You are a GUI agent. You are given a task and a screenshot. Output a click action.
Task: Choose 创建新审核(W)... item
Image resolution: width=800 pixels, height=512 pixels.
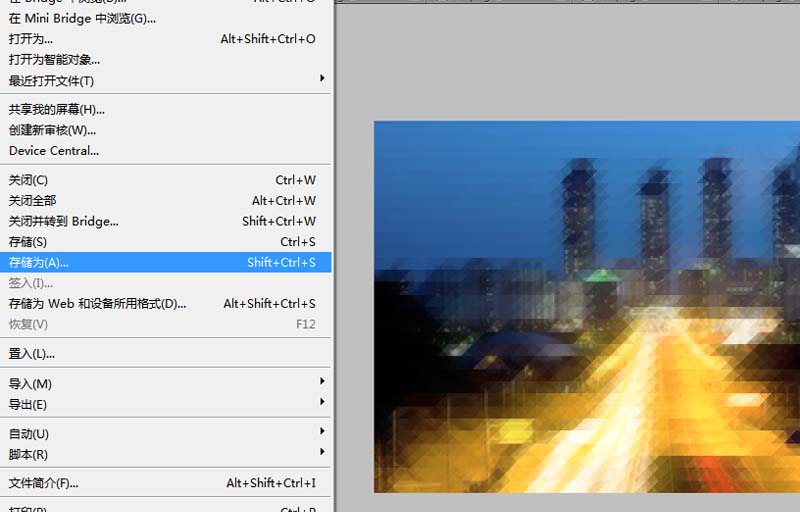[165, 130]
